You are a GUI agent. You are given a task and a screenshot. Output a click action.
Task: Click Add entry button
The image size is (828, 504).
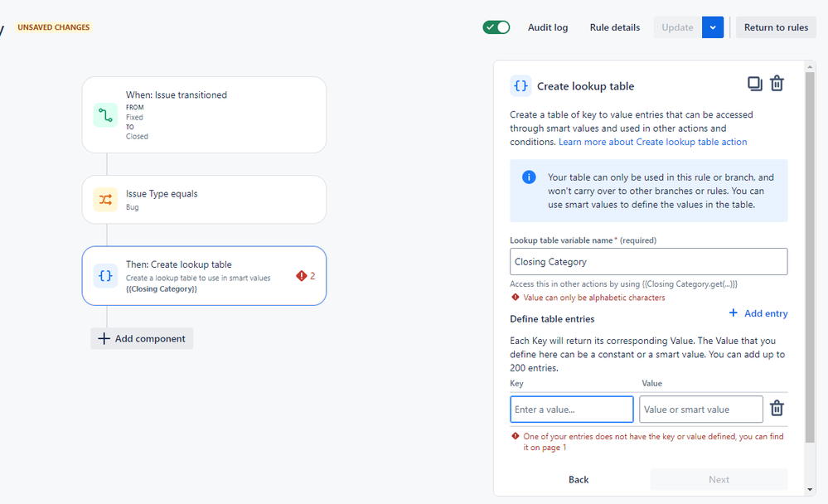click(x=758, y=313)
